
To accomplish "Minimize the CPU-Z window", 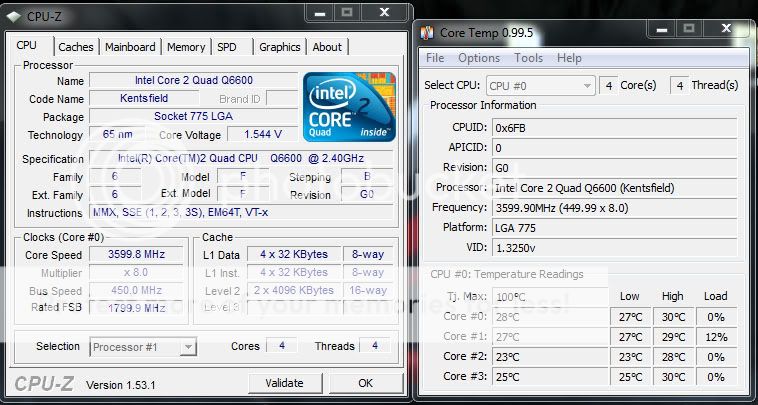I will [320, 14].
